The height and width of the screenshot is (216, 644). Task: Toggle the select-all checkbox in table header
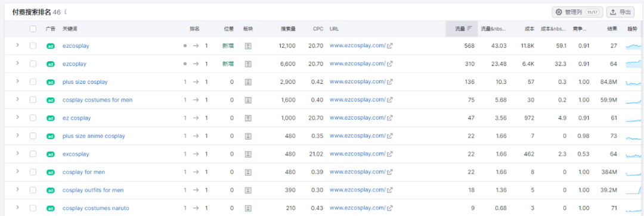tap(33, 29)
